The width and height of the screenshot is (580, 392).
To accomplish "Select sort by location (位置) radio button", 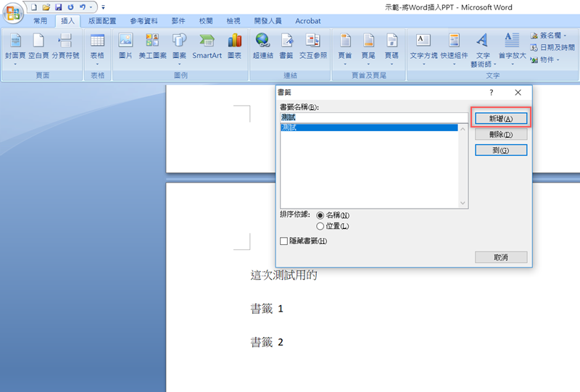I will pos(320,226).
